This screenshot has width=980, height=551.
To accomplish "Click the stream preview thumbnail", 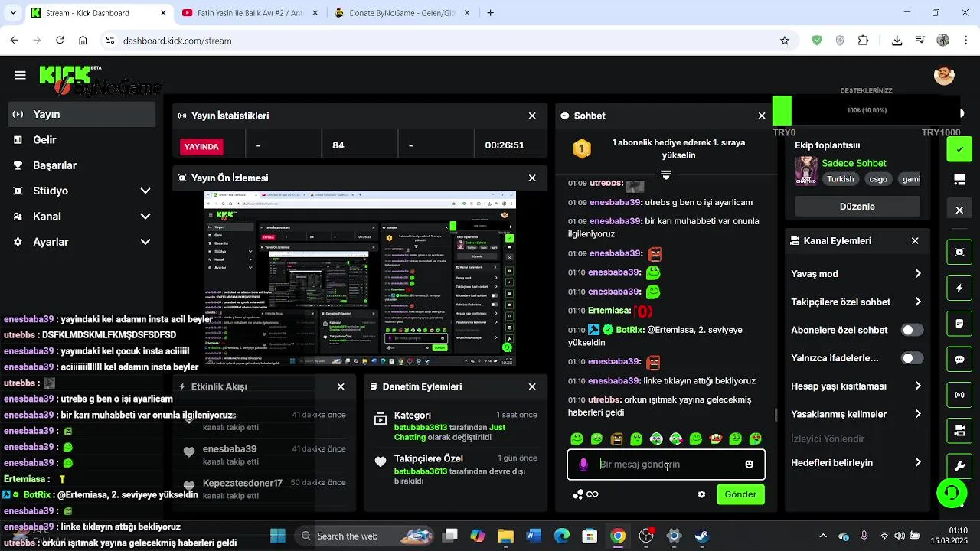I will [x=360, y=279].
